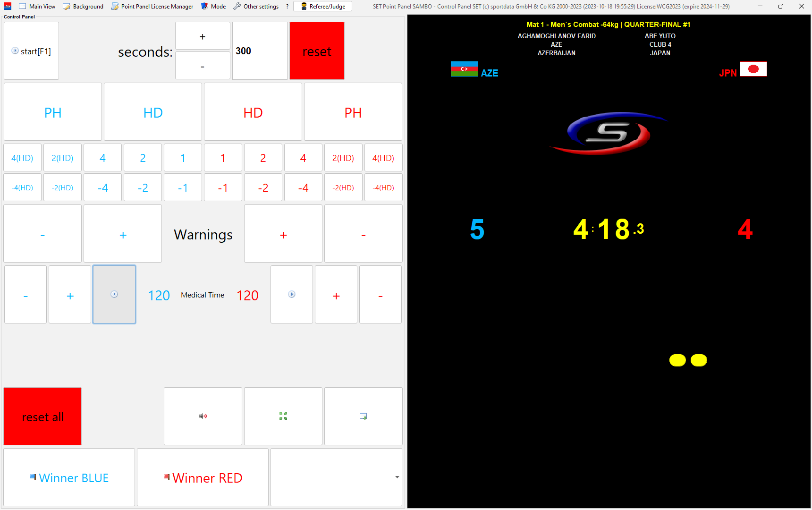Click the window with green arrow icon
This screenshot has height=510, width=812.
click(363, 416)
